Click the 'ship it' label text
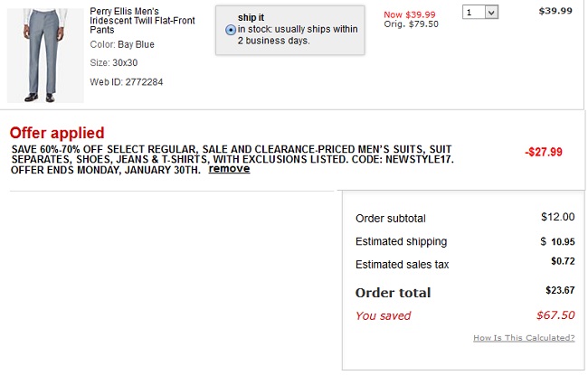 pos(251,17)
